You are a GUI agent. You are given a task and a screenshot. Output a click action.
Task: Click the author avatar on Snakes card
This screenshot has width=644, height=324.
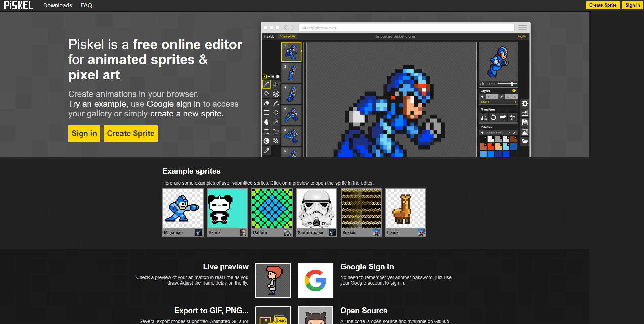pos(377,233)
